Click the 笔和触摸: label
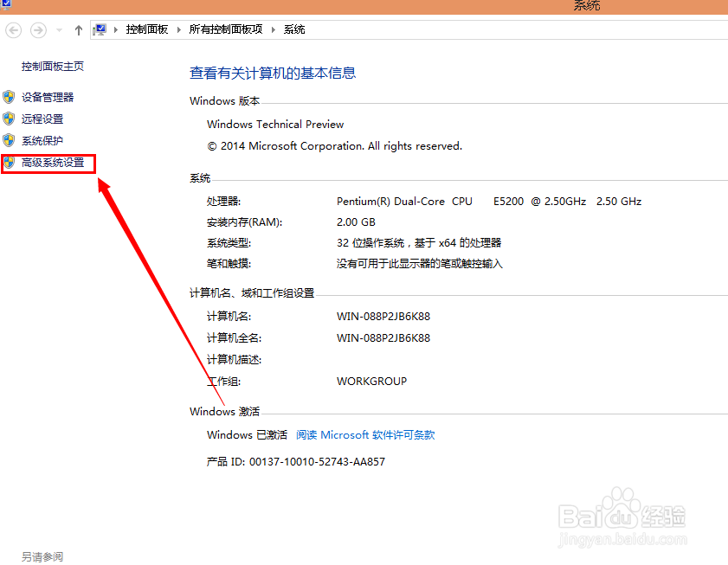The height and width of the screenshot is (565, 728). pyautogui.click(x=229, y=264)
